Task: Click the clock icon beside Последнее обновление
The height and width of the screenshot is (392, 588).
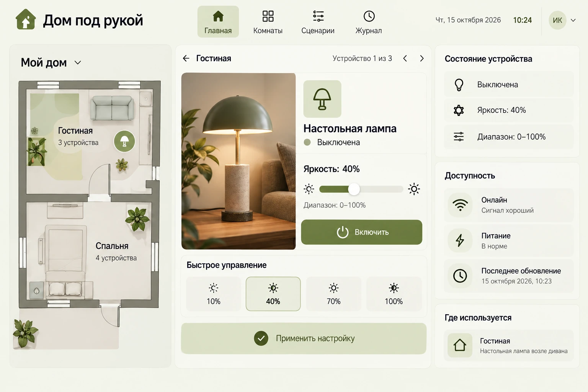Action: click(x=460, y=276)
